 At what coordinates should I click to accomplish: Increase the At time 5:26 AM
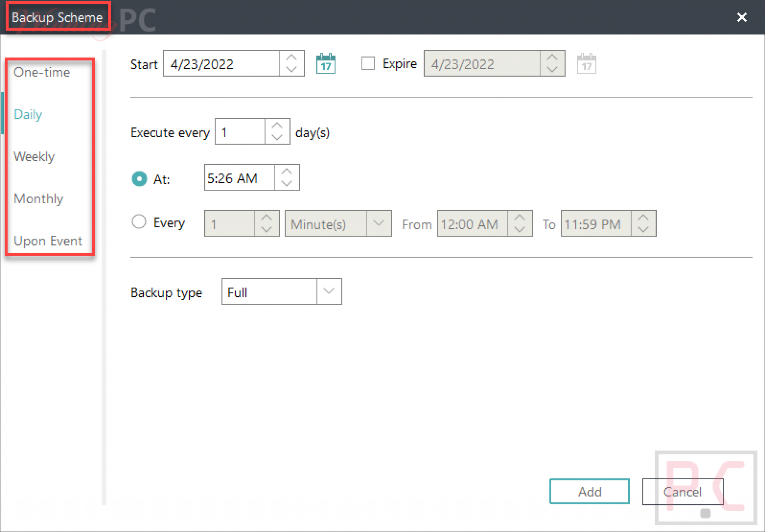287,171
